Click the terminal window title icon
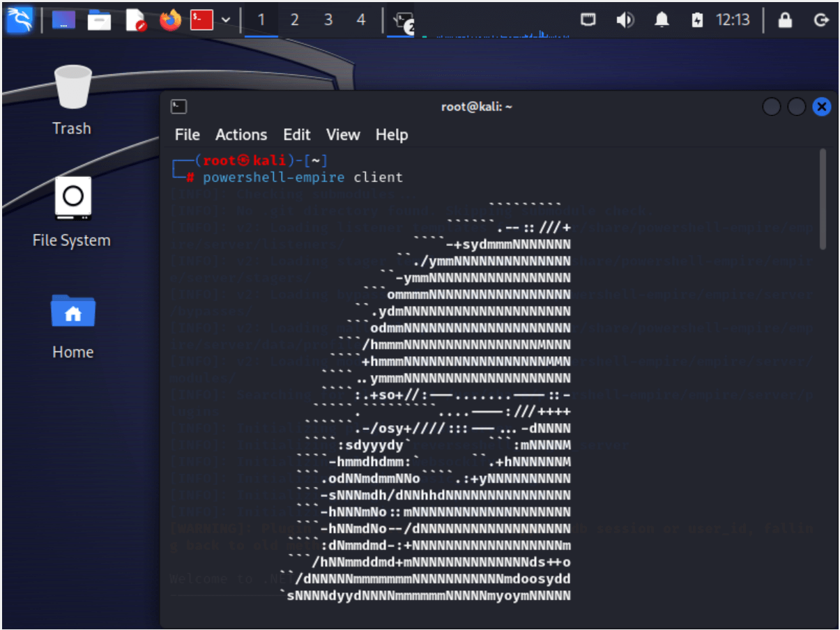 pyautogui.click(x=179, y=107)
